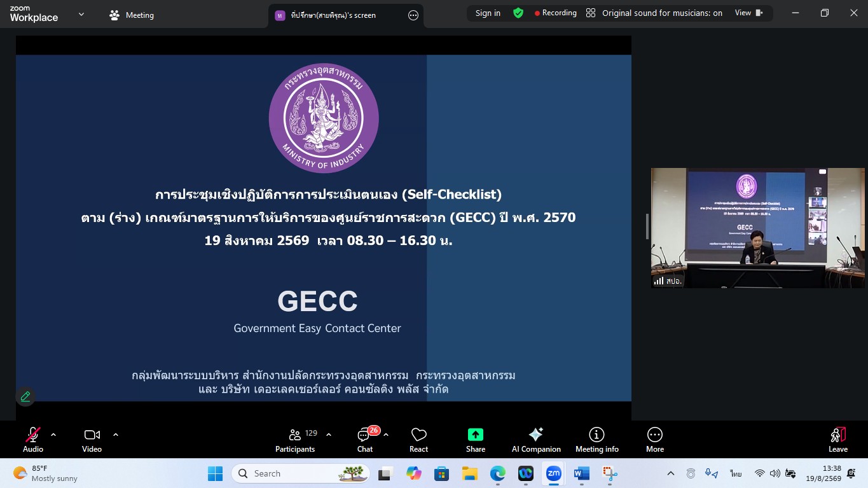
Task: Open Zoom Workplace dropdown arrow
Action: pyautogui.click(x=81, y=15)
